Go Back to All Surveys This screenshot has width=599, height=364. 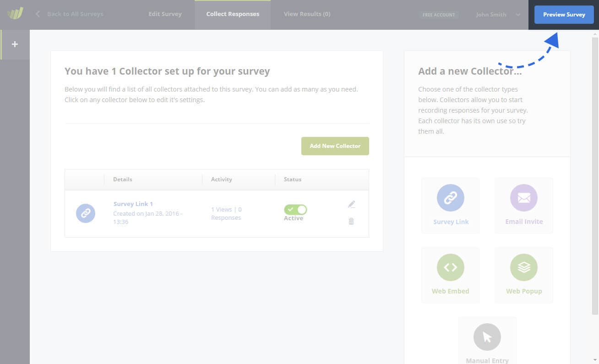pos(75,14)
